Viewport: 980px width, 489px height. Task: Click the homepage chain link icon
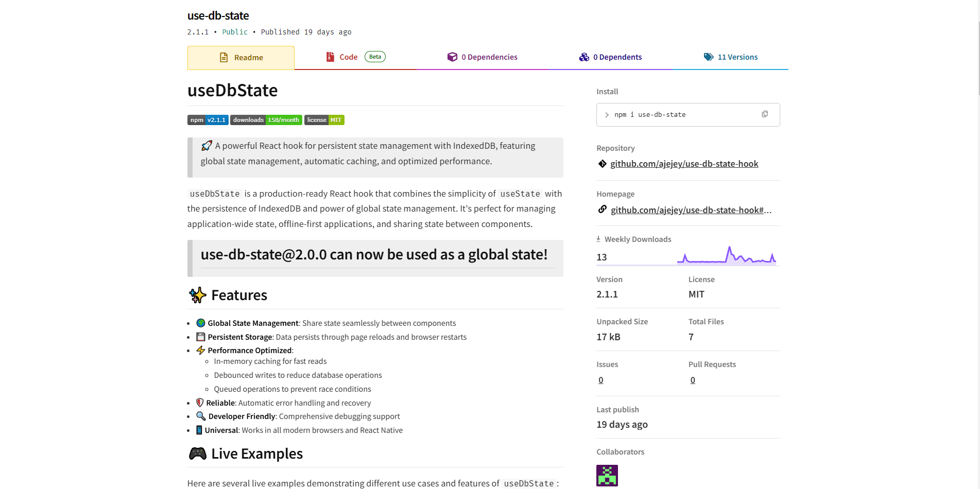pyautogui.click(x=602, y=209)
